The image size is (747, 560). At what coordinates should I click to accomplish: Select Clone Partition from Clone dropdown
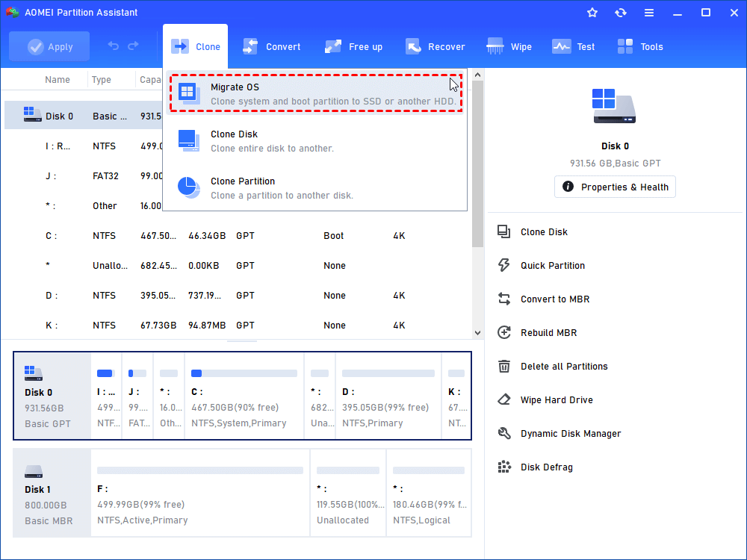[315, 188]
